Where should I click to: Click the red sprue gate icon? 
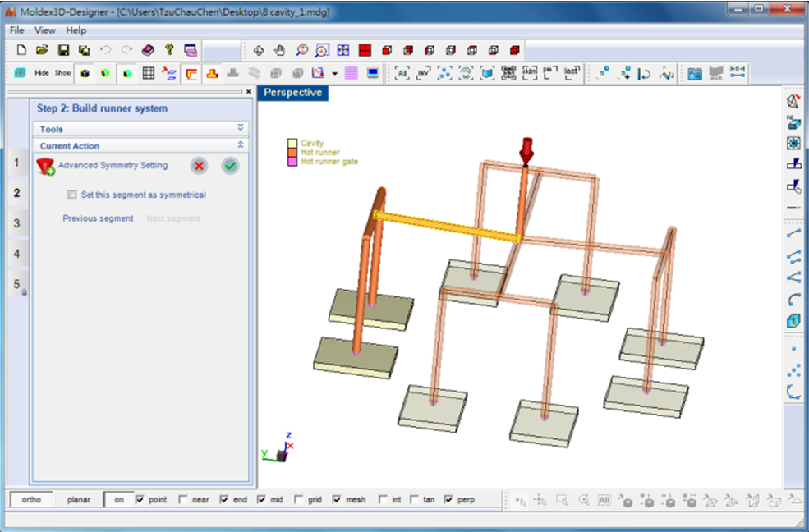pos(212,73)
